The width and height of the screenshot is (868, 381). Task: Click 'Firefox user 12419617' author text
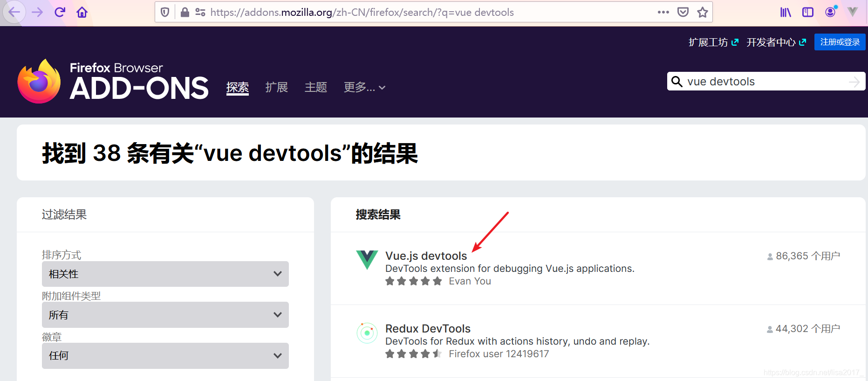tap(499, 354)
